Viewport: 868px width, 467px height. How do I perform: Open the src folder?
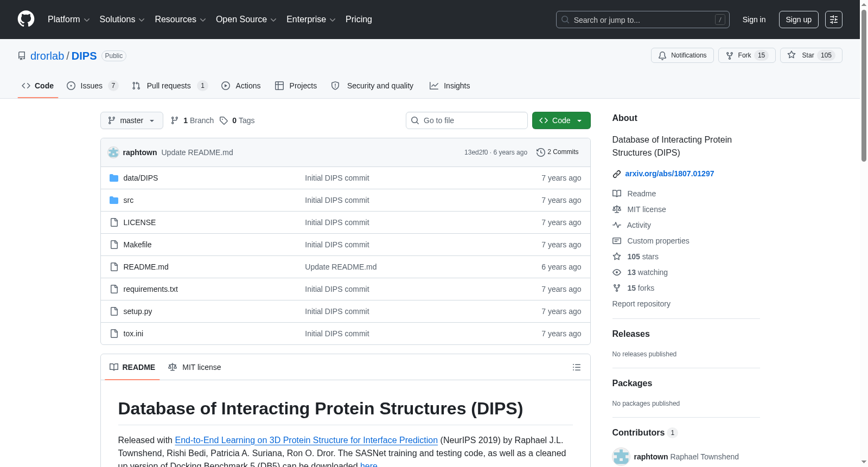[x=128, y=200]
